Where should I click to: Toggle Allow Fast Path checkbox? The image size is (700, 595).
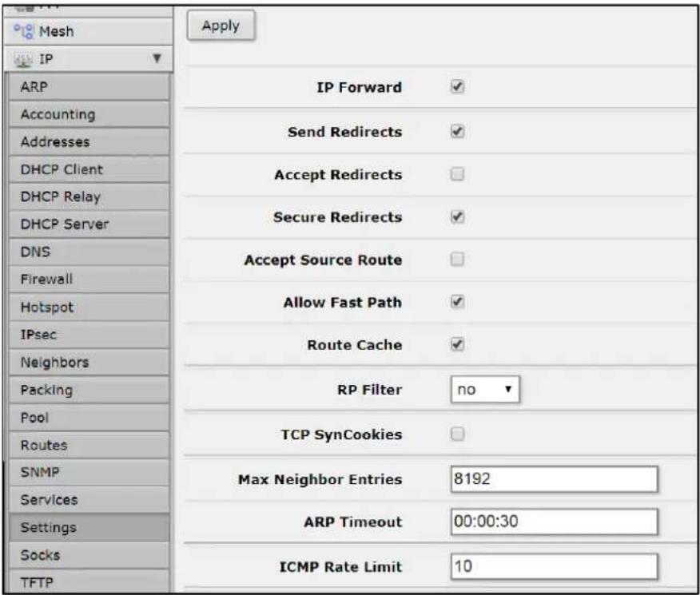tap(457, 302)
